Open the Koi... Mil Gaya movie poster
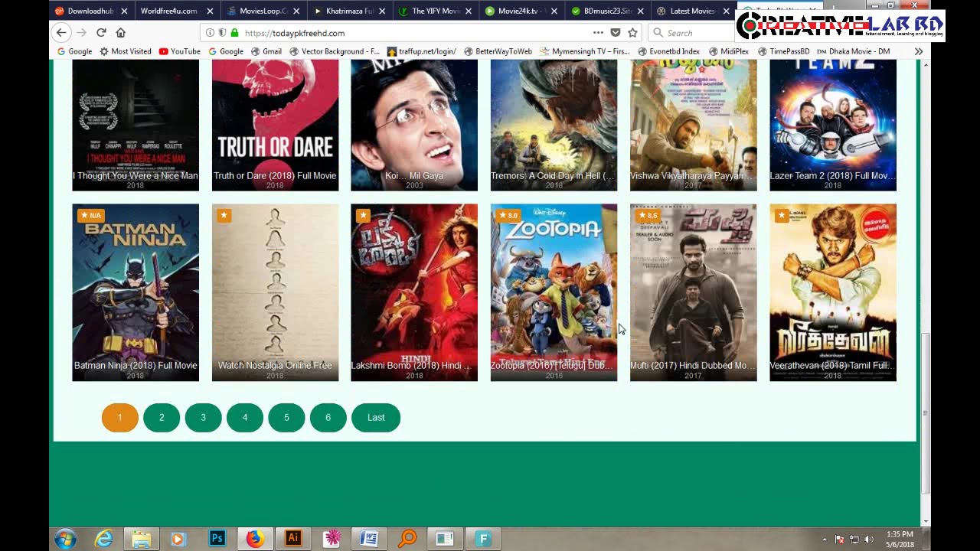The width and height of the screenshot is (980, 551). 414,125
